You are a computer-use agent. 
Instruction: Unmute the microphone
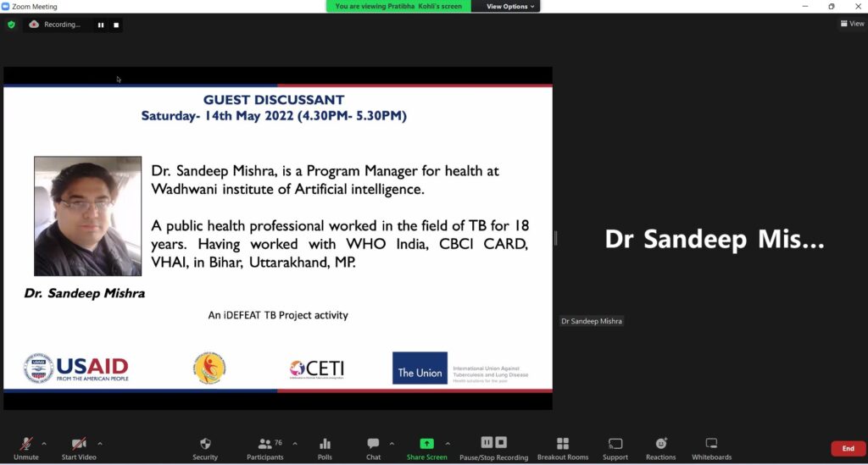pyautogui.click(x=26, y=444)
